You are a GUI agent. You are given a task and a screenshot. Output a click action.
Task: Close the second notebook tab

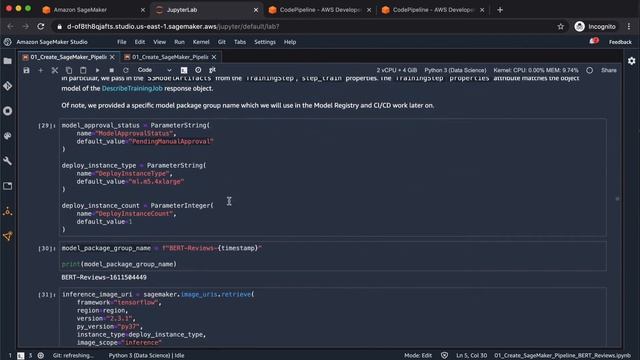pyautogui.click(x=214, y=57)
